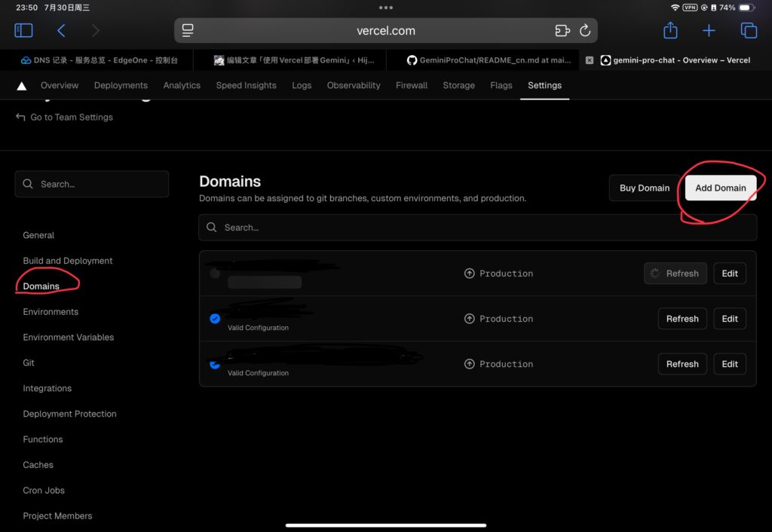
Task: Switch to DNS 记录 EdgeOne tab
Action: pyautogui.click(x=99, y=60)
